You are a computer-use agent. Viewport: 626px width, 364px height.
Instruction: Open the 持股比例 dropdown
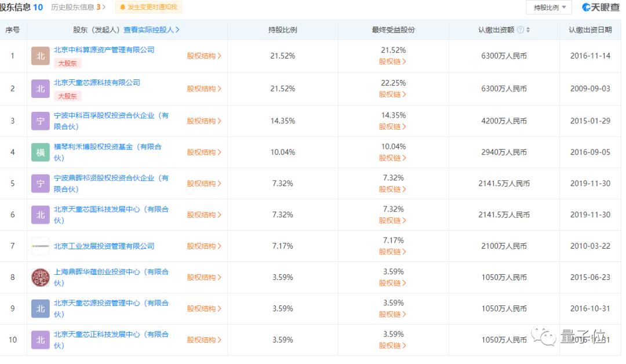click(548, 8)
